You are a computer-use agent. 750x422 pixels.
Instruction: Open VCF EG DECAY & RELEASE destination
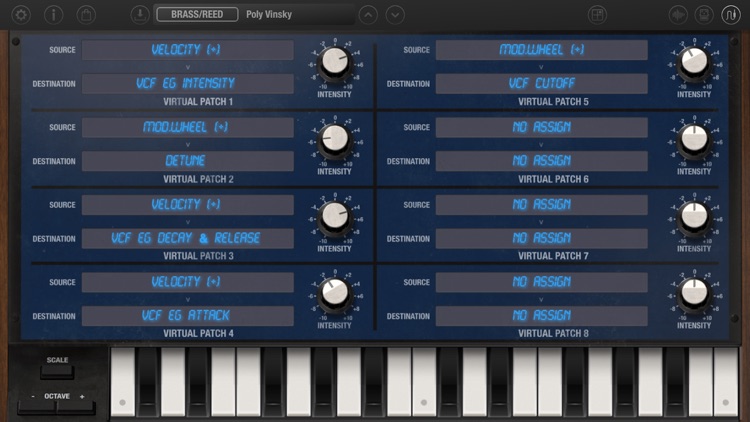click(188, 238)
